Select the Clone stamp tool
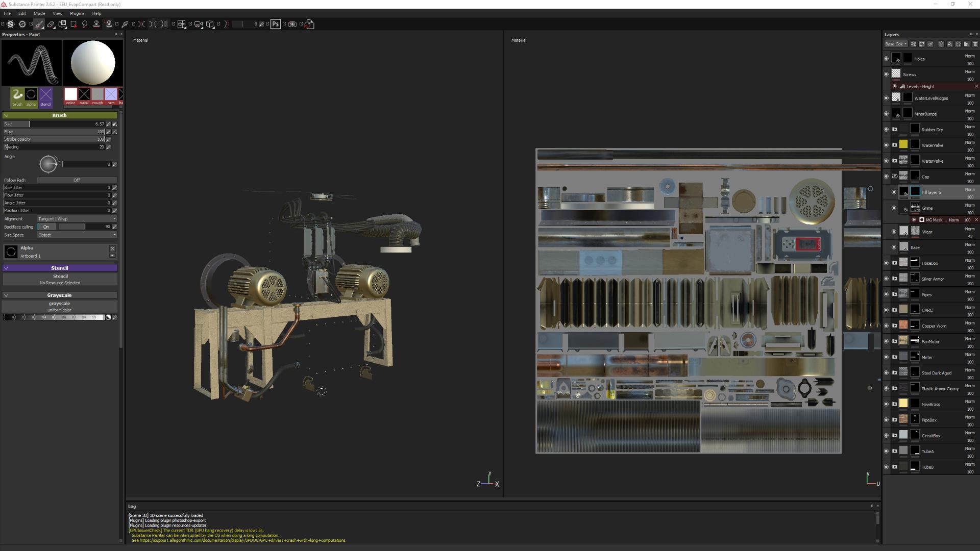The height and width of the screenshot is (551, 980). click(x=96, y=24)
